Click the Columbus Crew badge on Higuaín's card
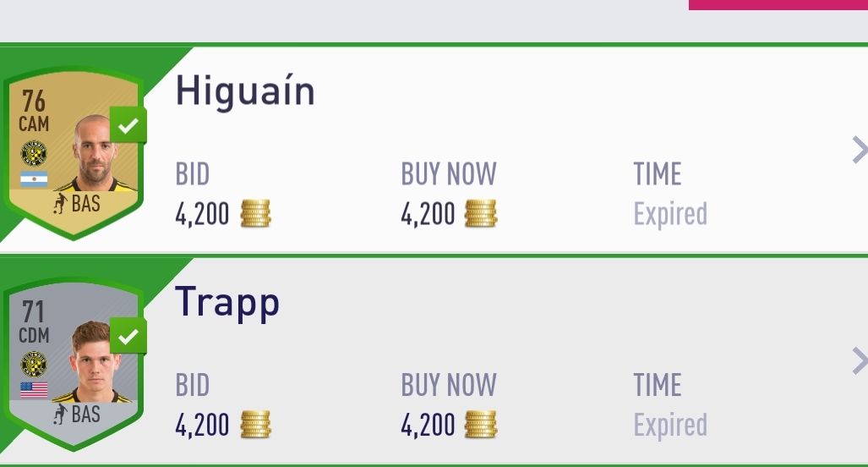This screenshot has width=868, height=467. coord(34,153)
